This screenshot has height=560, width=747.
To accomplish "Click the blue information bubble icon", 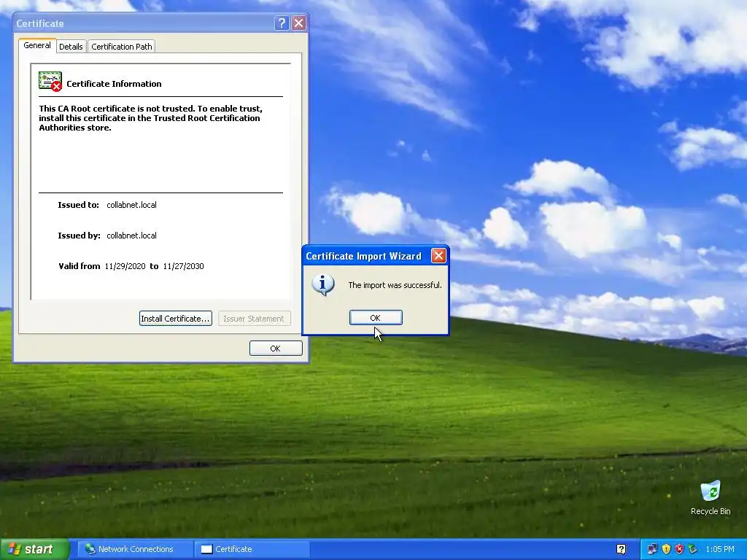I will (x=323, y=285).
